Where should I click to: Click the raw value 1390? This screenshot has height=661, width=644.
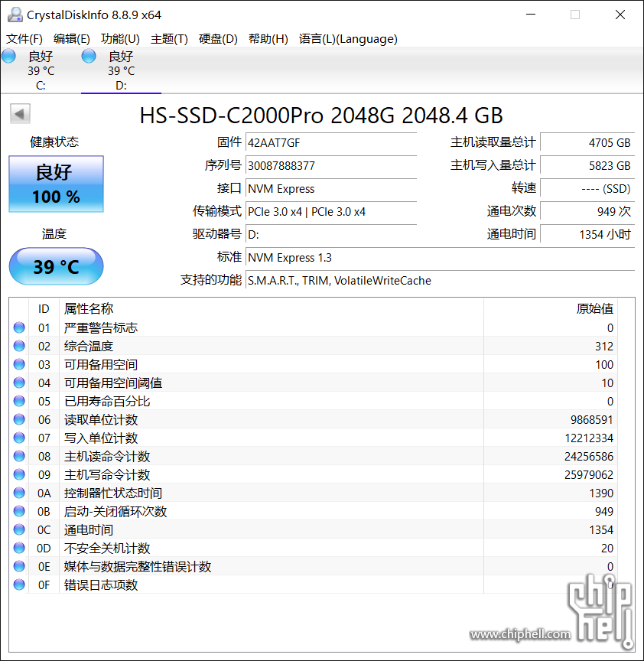click(x=601, y=493)
